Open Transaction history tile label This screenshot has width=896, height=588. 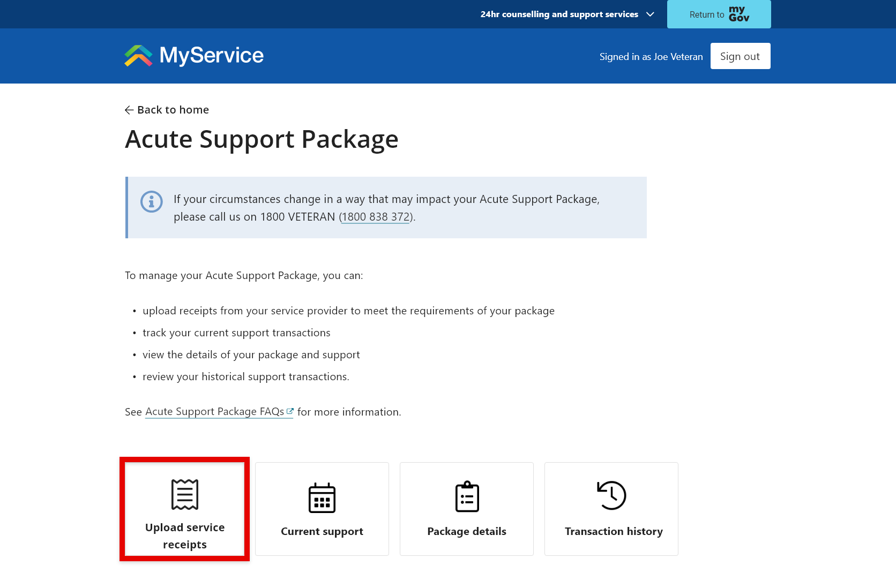[614, 531]
